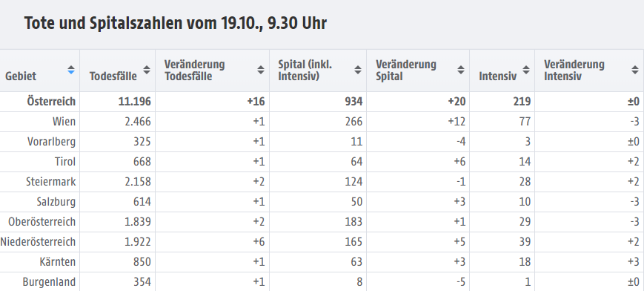Click Salzburg in the region column
The height and width of the screenshot is (291, 644).
click(56, 202)
